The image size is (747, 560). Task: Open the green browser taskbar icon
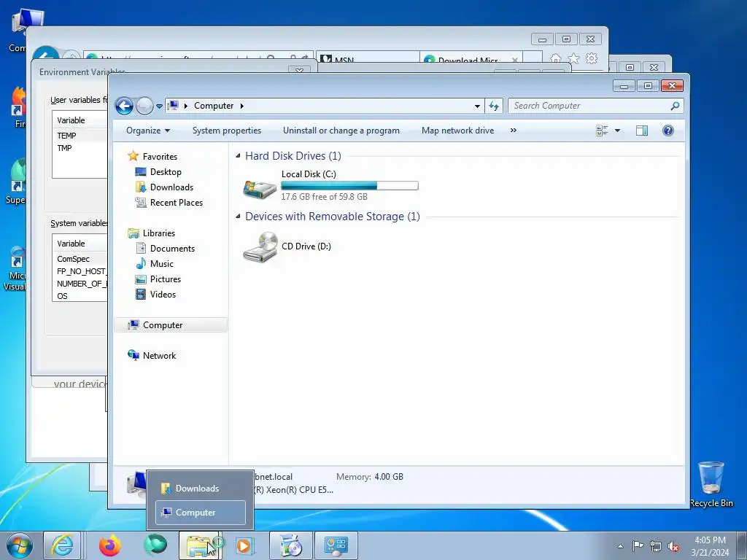[155, 545]
